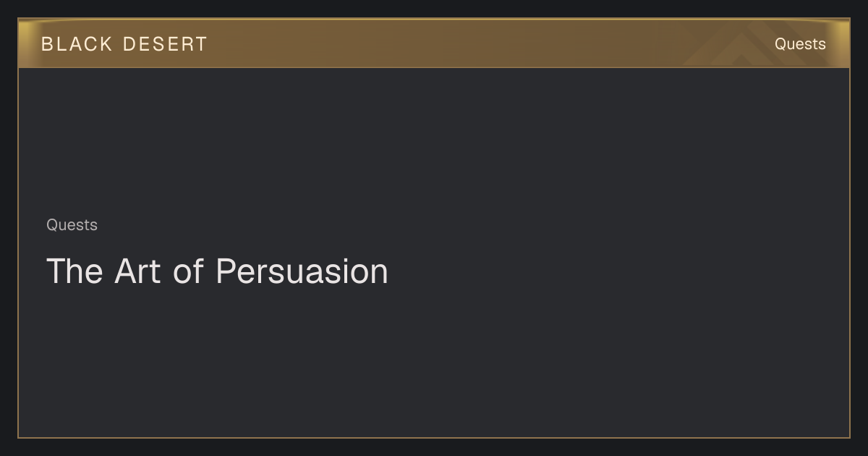Click the word Persuasion in the heading
Screen dimensions: 868x456
coord(302,271)
